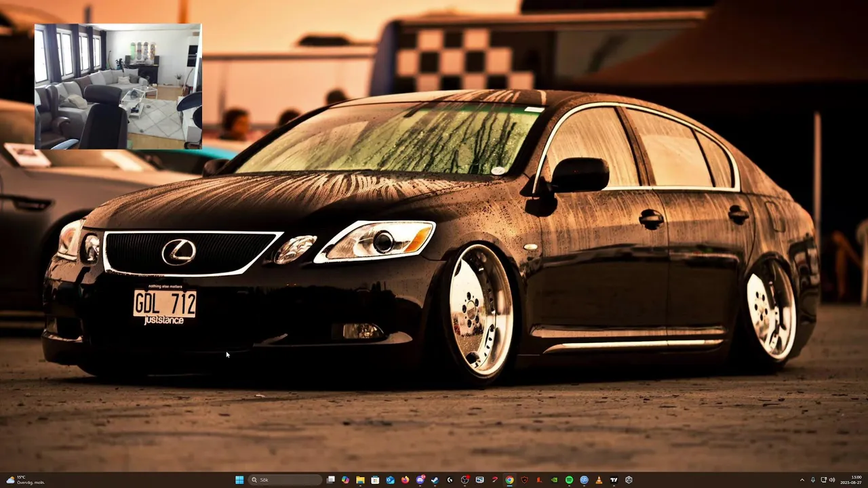Screen dimensions: 868x488
Task: Open Task View from the taskbar
Action: pyautogui.click(x=331, y=480)
